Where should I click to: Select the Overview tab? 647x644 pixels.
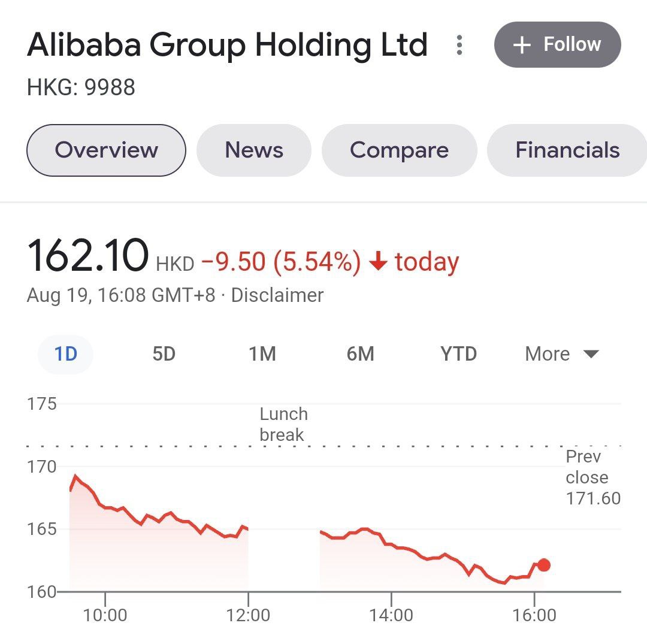105,150
